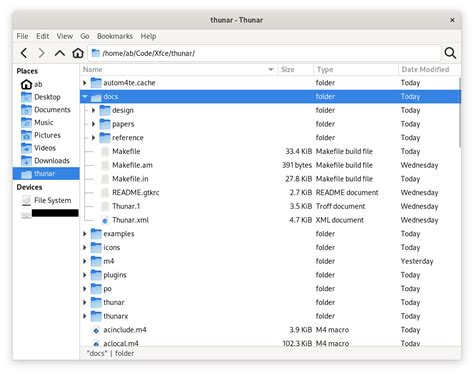Click the design folder icon

(105, 110)
